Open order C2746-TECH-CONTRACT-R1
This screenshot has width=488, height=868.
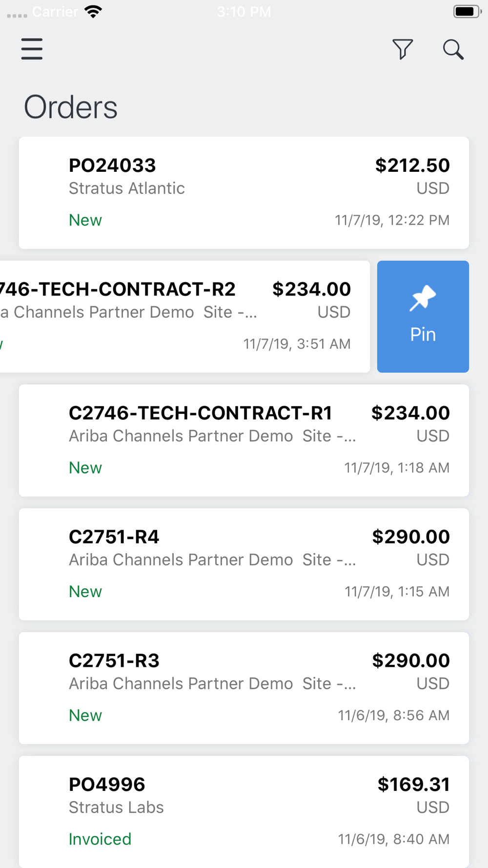pos(244,440)
